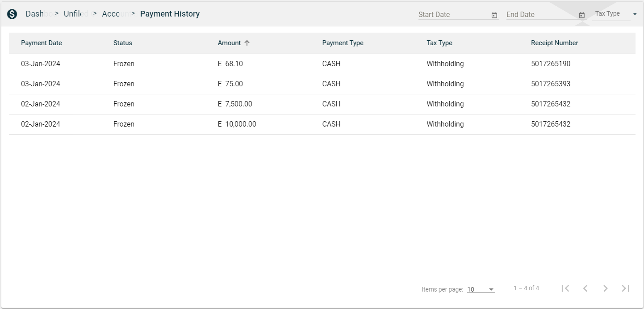Go to the first page of results
The width and height of the screenshot is (644, 309).
(x=565, y=288)
